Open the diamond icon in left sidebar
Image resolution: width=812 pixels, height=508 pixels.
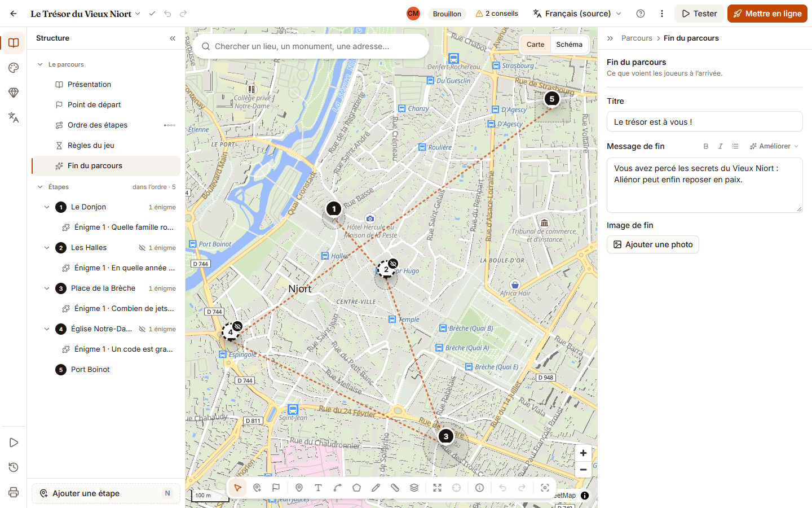14,93
